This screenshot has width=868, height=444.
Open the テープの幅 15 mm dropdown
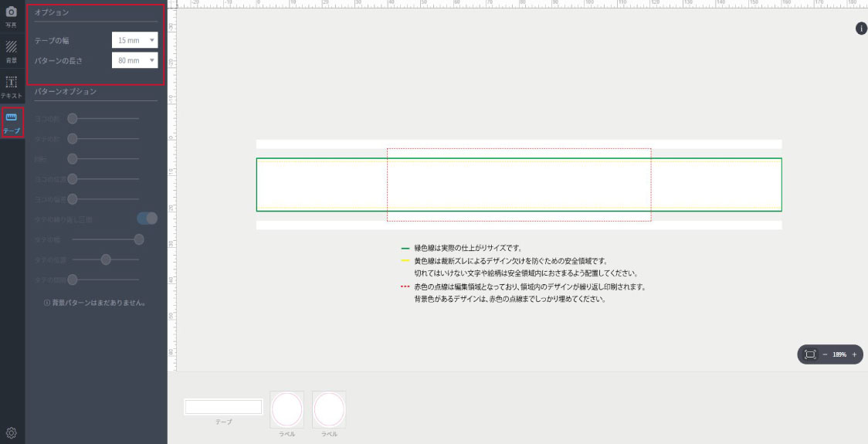click(134, 39)
